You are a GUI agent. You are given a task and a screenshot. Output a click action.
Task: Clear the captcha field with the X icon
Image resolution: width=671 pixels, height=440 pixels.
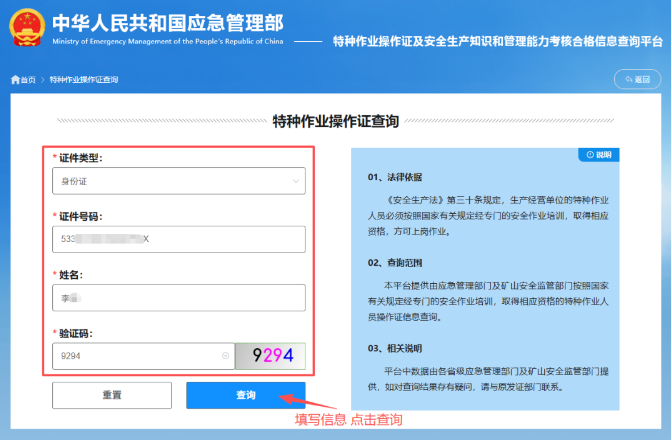[225, 355]
